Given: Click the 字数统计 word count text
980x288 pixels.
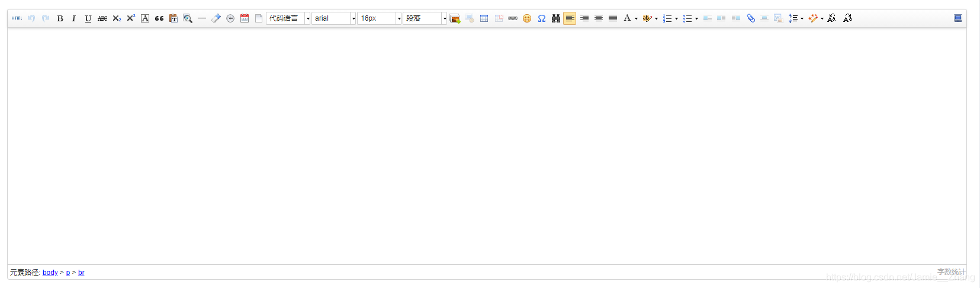Looking at the screenshot, I should pos(951,272).
